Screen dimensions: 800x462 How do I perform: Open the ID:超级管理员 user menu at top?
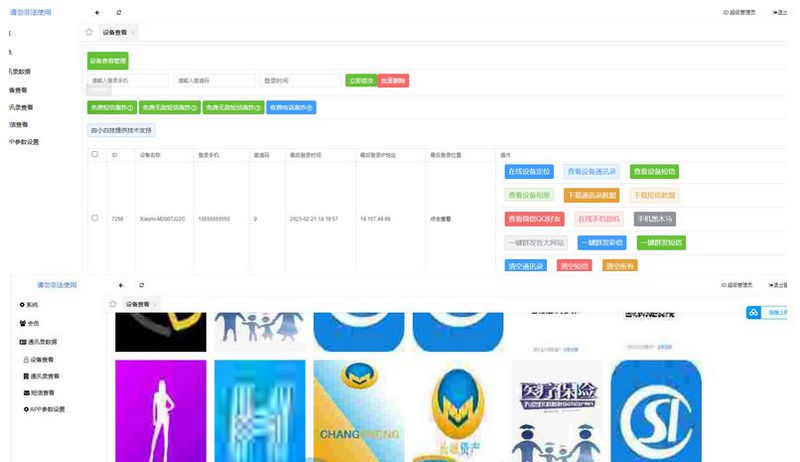(x=739, y=12)
